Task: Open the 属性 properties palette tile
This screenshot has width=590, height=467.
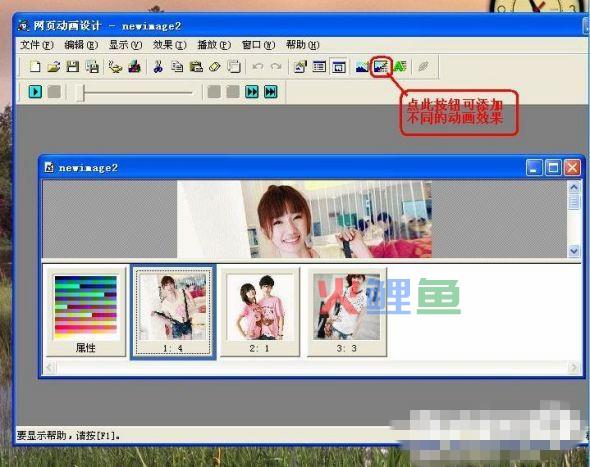Action: click(x=86, y=312)
